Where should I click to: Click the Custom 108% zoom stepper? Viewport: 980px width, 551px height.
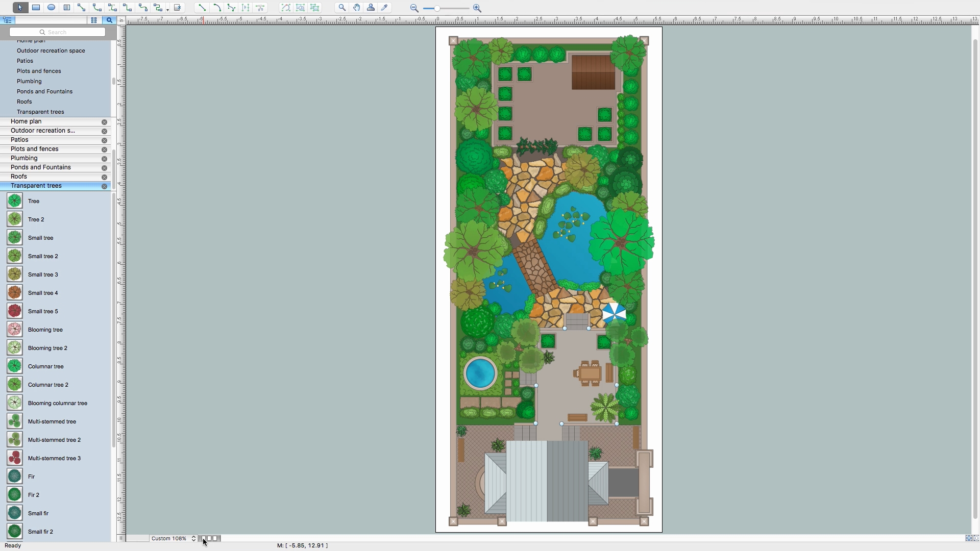click(193, 538)
